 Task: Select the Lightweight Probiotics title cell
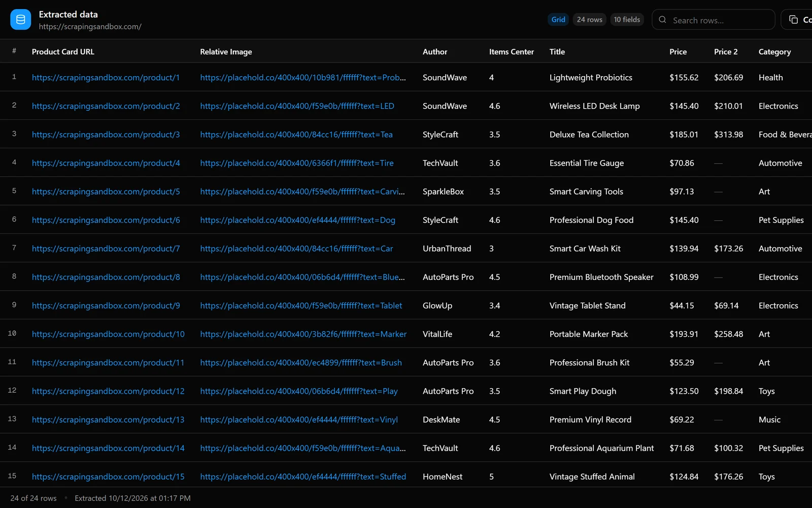coord(591,78)
